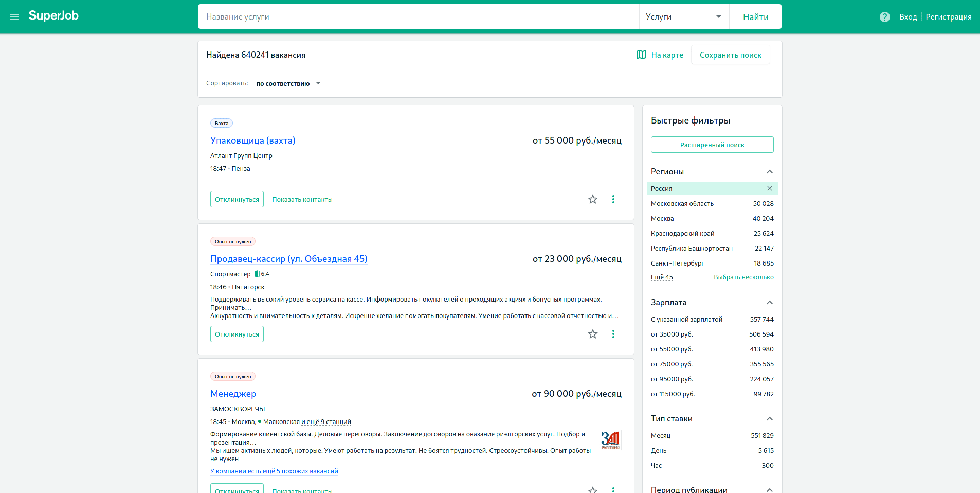The height and width of the screenshot is (493, 980).
Task: Open vacancies map view icon
Action: pos(641,55)
